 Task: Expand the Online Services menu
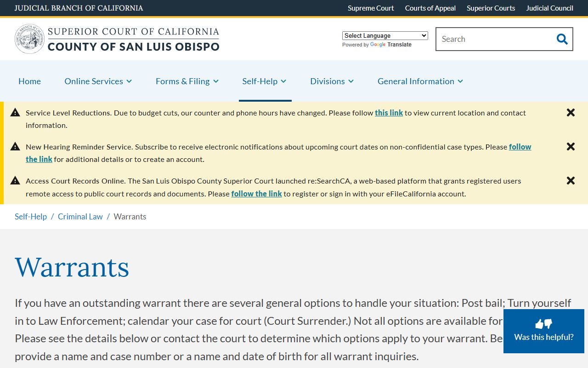pos(98,81)
